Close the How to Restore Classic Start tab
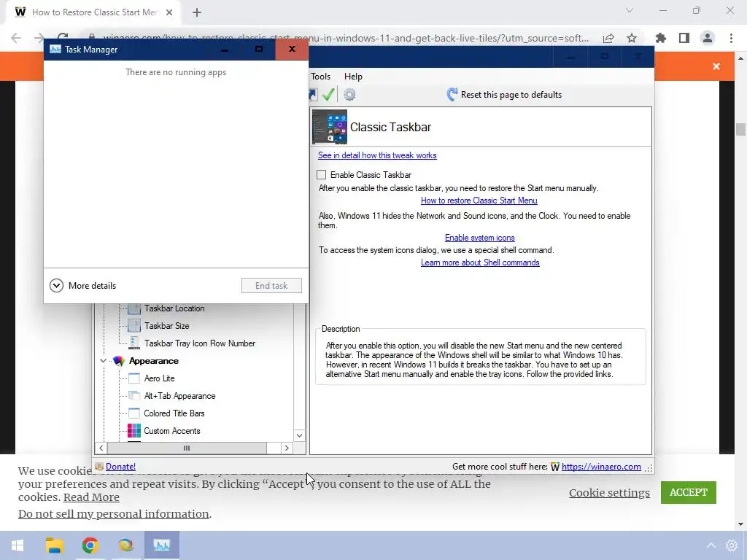 [169, 12]
